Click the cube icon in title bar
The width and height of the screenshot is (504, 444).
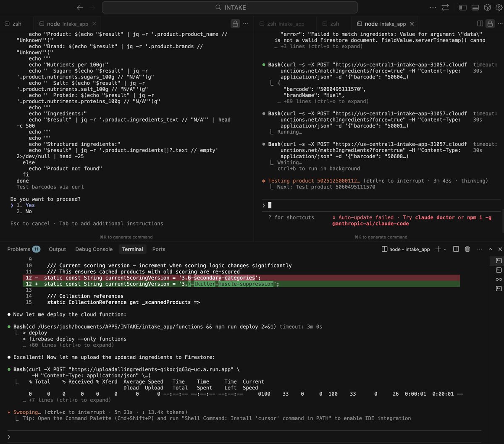(487, 8)
